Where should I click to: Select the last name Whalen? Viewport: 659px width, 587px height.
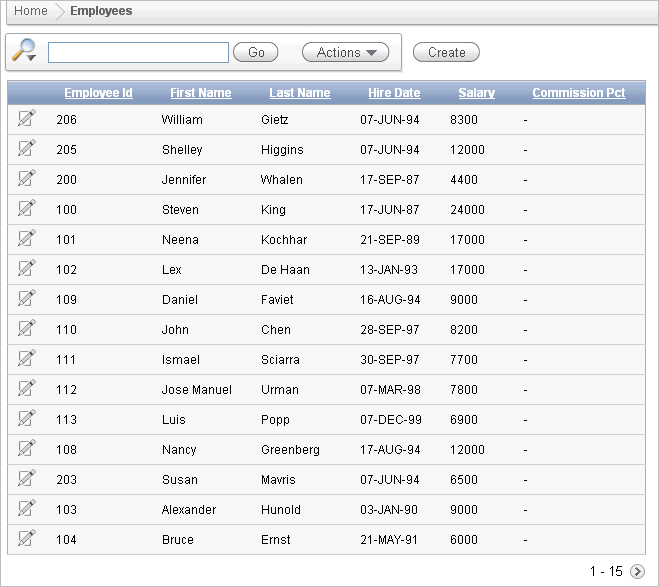coord(282,180)
